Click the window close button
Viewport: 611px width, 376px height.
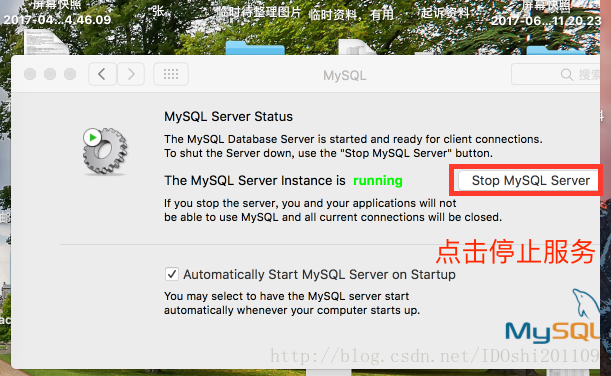30,74
